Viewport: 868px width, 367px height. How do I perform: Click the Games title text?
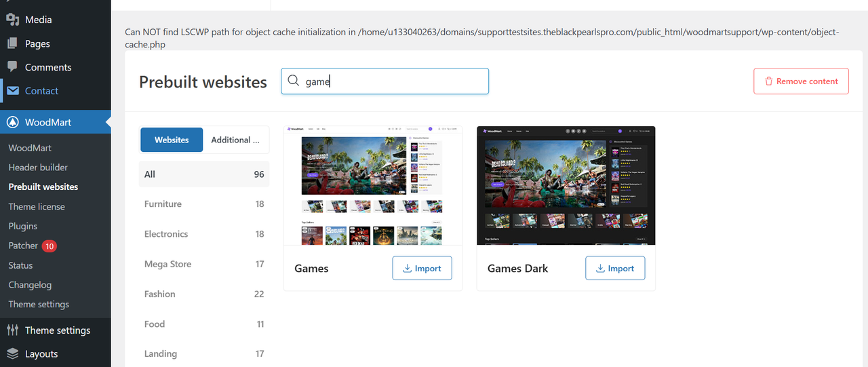(x=311, y=269)
